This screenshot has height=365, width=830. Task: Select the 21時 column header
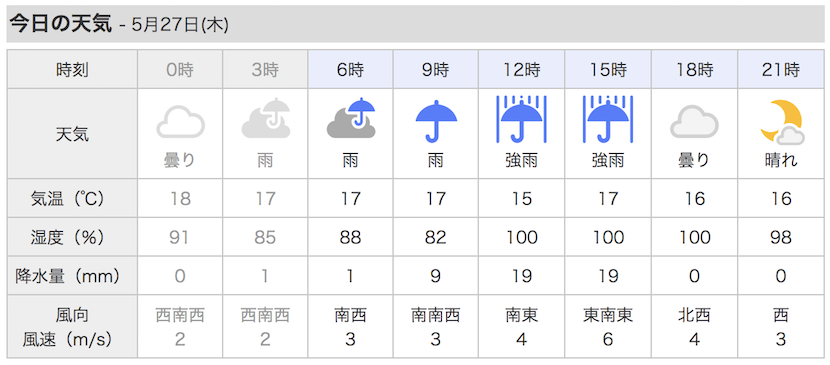[x=781, y=69]
